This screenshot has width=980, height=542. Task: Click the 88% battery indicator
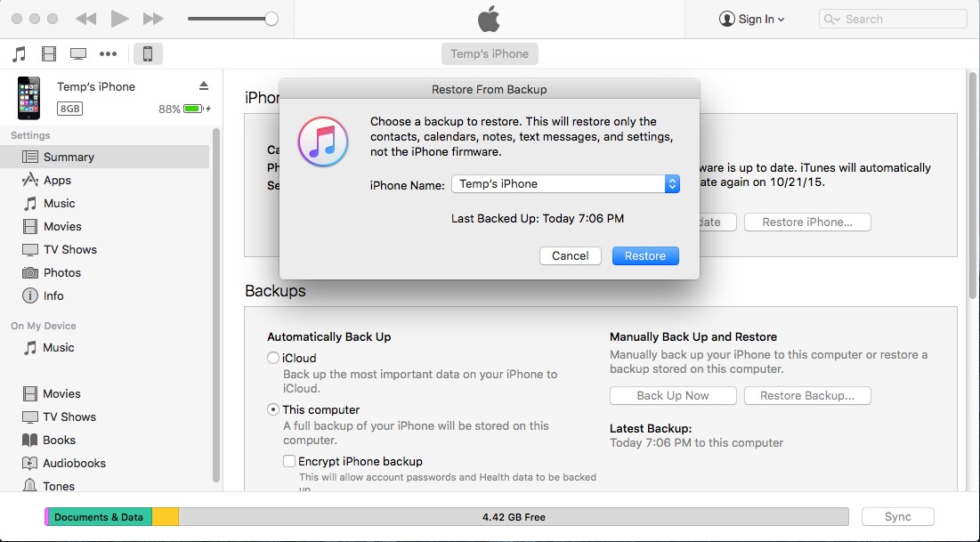point(184,109)
